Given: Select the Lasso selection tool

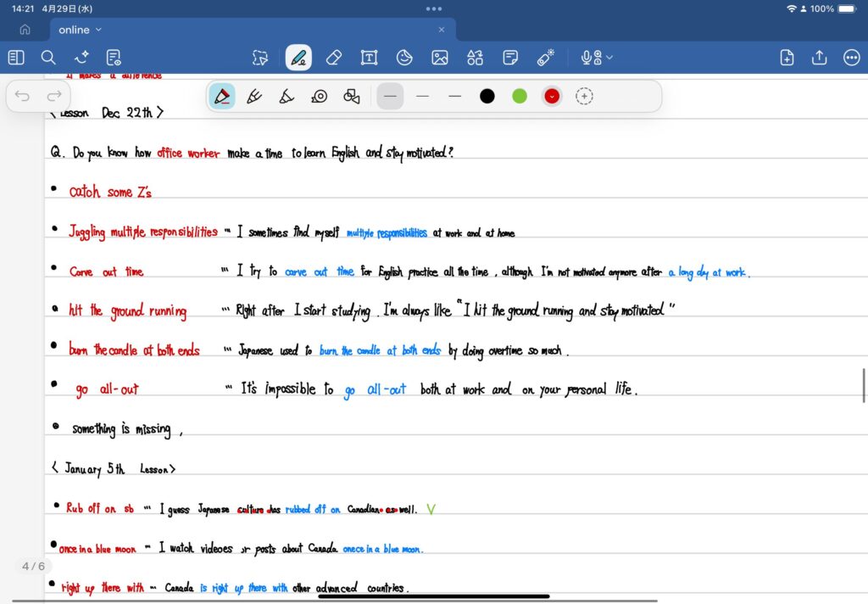Looking at the screenshot, I should 260,58.
